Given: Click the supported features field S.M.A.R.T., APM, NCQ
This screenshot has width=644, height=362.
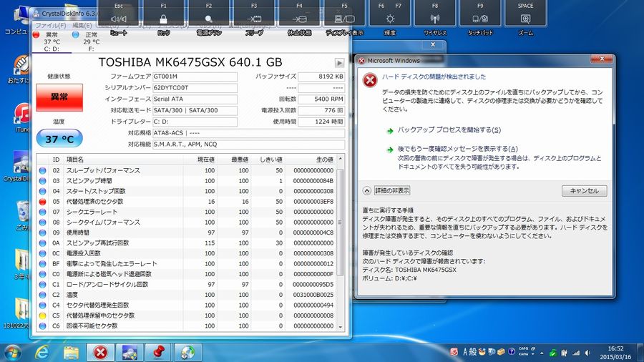Looking at the screenshot, I should pyautogui.click(x=248, y=145).
